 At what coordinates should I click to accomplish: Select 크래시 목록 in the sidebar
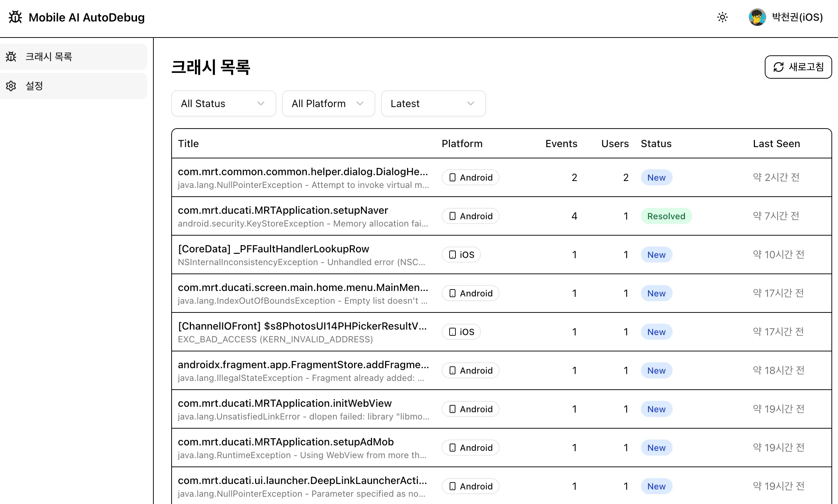[49, 57]
